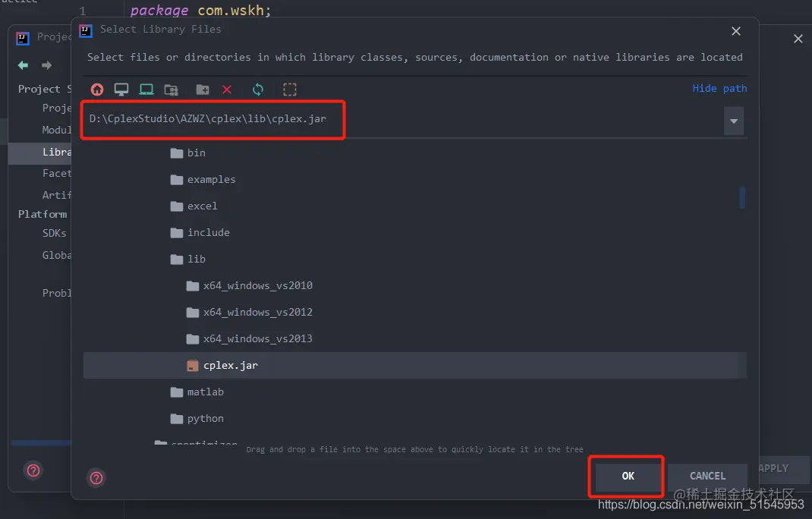Click Hide path link
The width and height of the screenshot is (812, 519).
click(719, 89)
